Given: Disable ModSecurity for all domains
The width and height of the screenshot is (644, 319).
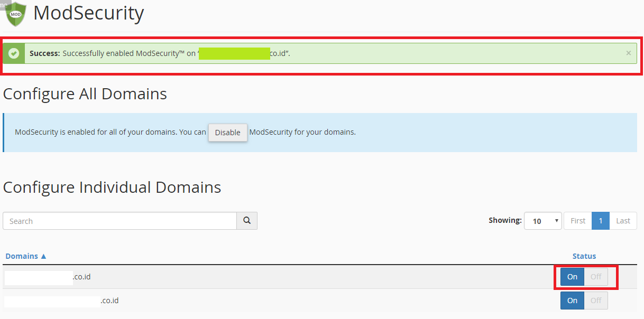Looking at the screenshot, I should click(227, 133).
